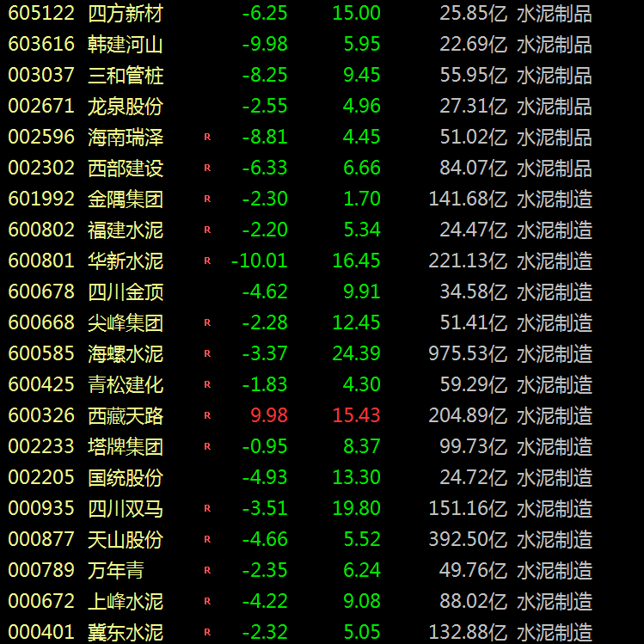This screenshot has width=644, height=644.
Task: Click the R marker beside 福建水泥
Action: pos(207,230)
